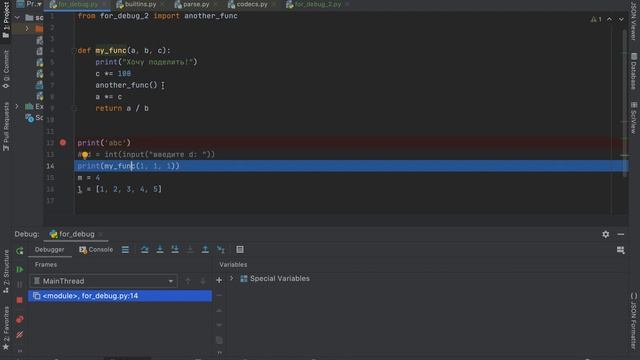Step into the function
Viewport: 640px width, 360px height.
[160, 249]
